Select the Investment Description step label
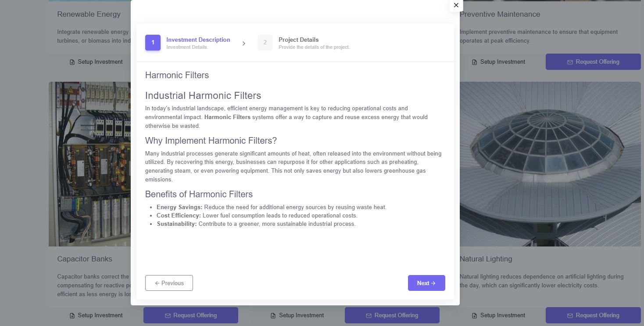644x326 pixels. point(198,40)
